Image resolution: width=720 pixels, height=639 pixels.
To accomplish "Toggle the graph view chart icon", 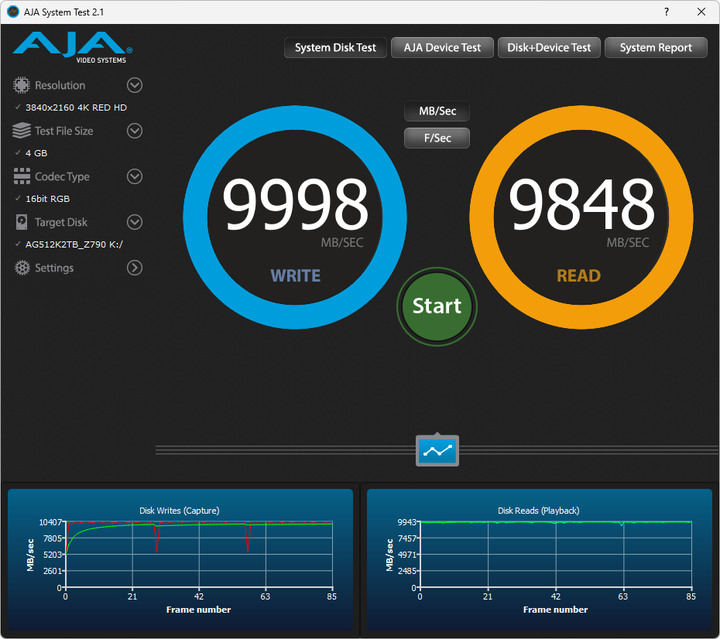I will coord(437,450).
